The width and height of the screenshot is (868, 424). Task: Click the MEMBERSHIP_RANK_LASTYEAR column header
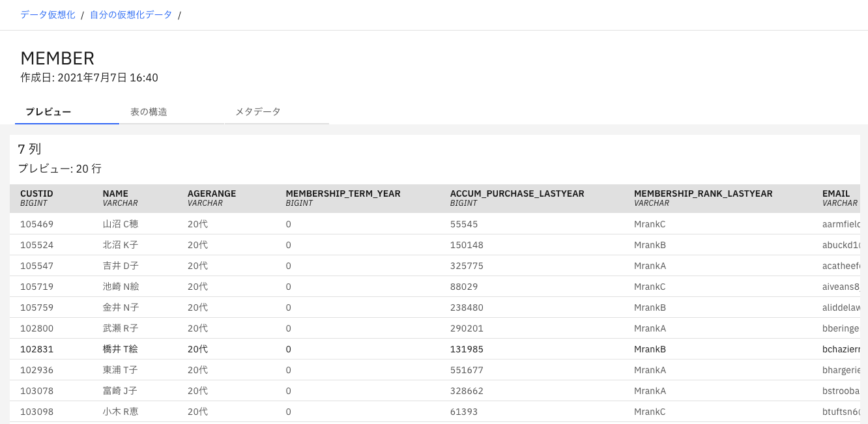click(x=703, y=193)
